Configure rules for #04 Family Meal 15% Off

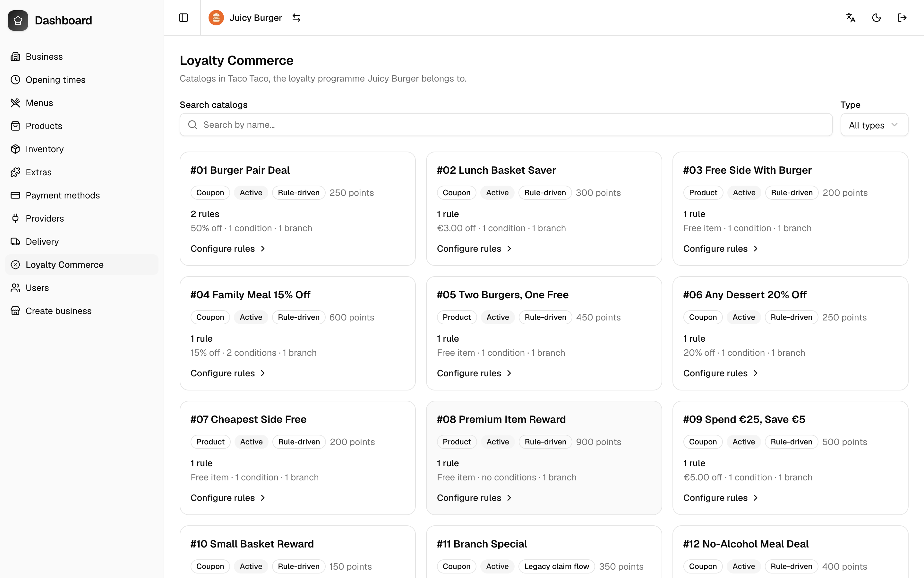coord(227,373)
